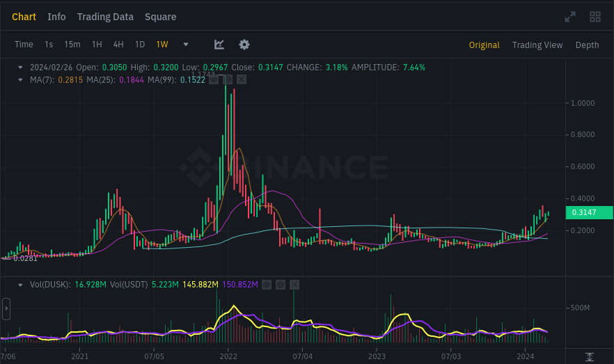The height and width of the screenshot is (364, 614).
Task: Select the 1s interval
Action: pos(49,45)
